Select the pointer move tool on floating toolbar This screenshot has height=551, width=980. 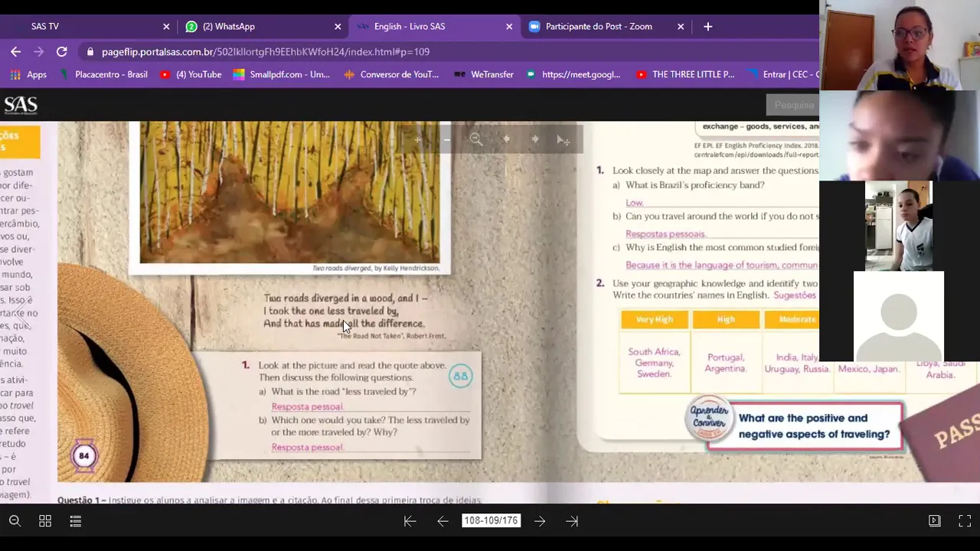point(563,140)
